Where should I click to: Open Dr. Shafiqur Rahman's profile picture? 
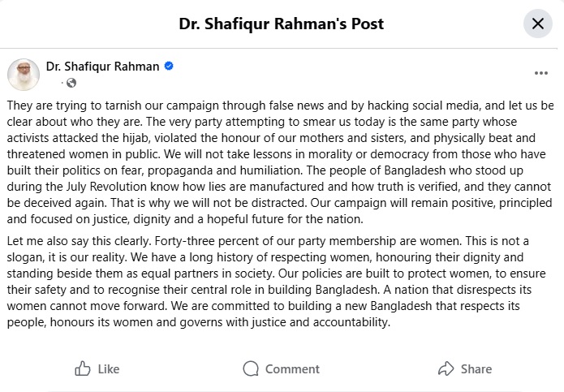click(x=24, y=74)
